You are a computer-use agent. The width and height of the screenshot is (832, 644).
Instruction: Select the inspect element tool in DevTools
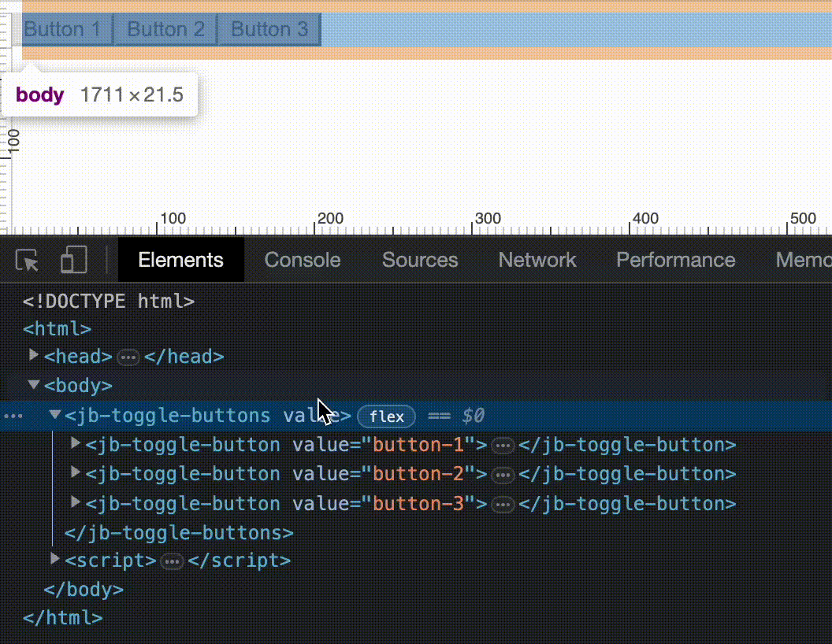pos(26,260)
